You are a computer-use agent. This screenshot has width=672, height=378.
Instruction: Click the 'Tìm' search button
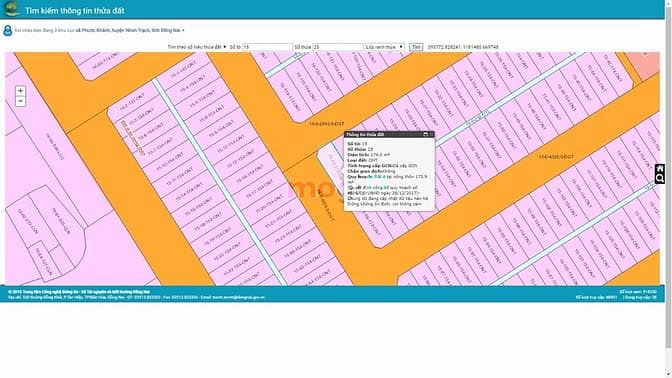click(416, 47)
